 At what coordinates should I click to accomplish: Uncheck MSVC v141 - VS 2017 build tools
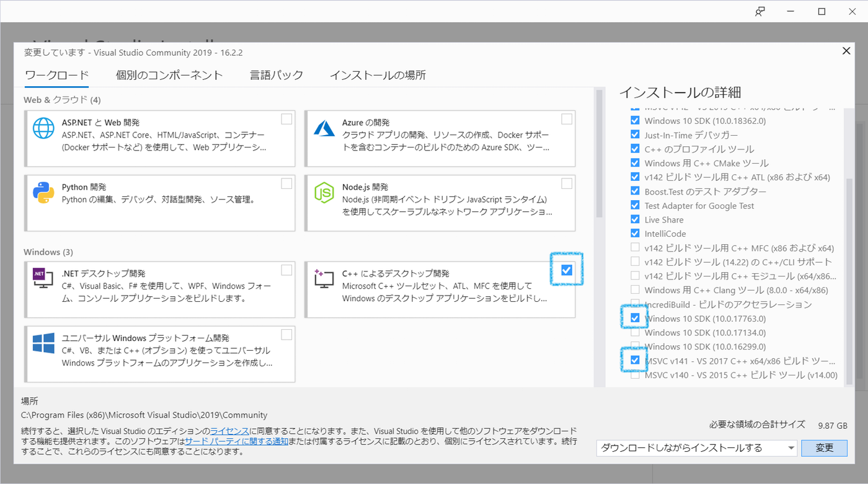click(635, 360)
